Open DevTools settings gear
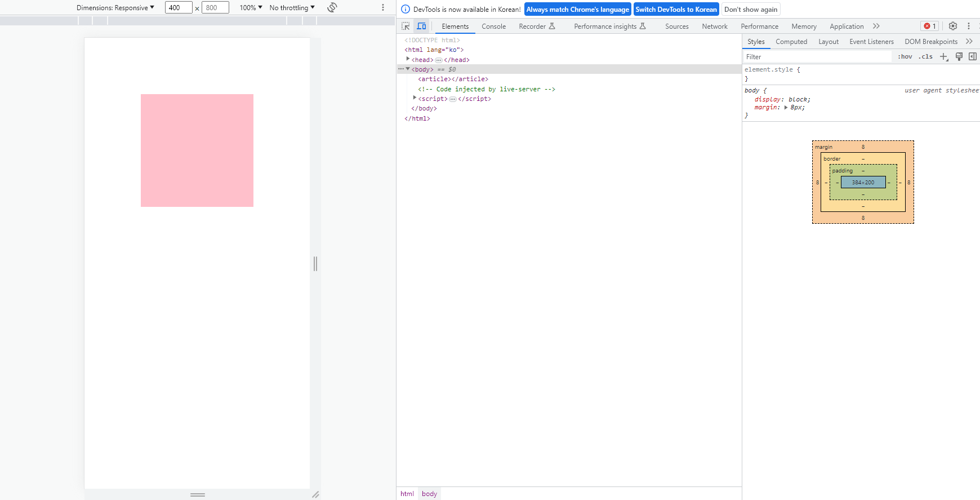Viewport: 980px width, 500px height. [x=953, y=26]
